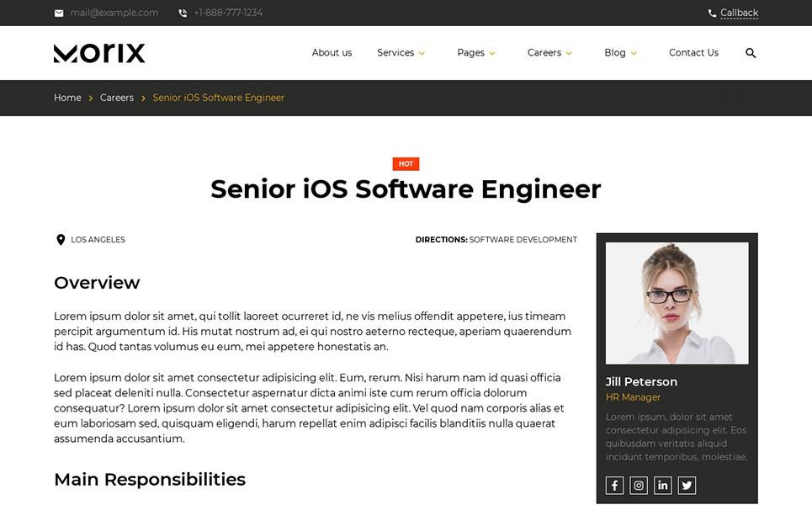Click the Overview heading
812x505 pixels.
pyautogui.click(x=97, y=283)
